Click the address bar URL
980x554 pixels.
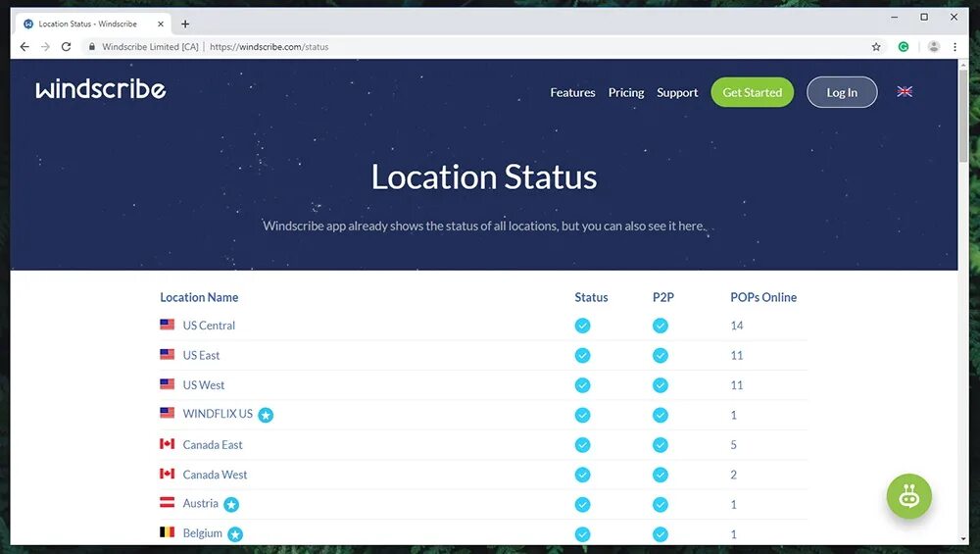point(269,47)
